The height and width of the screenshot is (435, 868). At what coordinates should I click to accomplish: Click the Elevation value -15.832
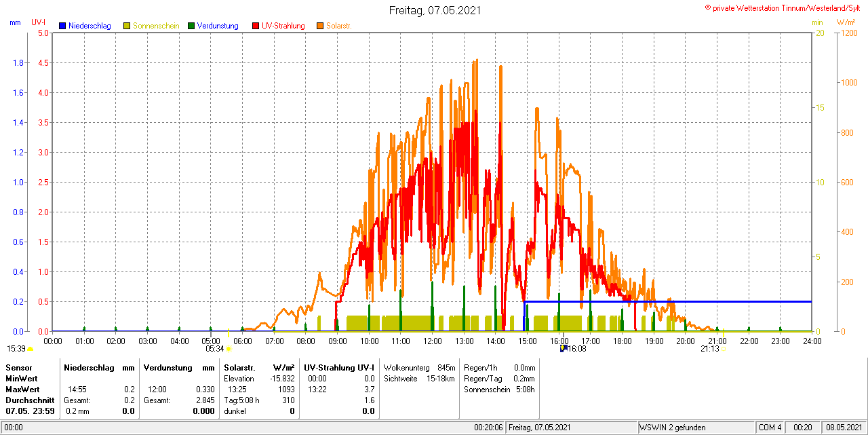click(281, 378)
